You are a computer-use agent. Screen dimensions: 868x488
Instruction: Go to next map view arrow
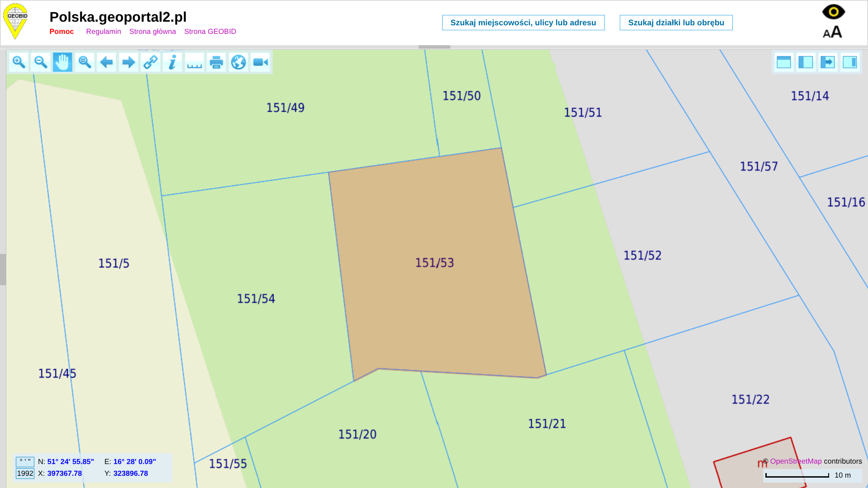click(128, 62)
